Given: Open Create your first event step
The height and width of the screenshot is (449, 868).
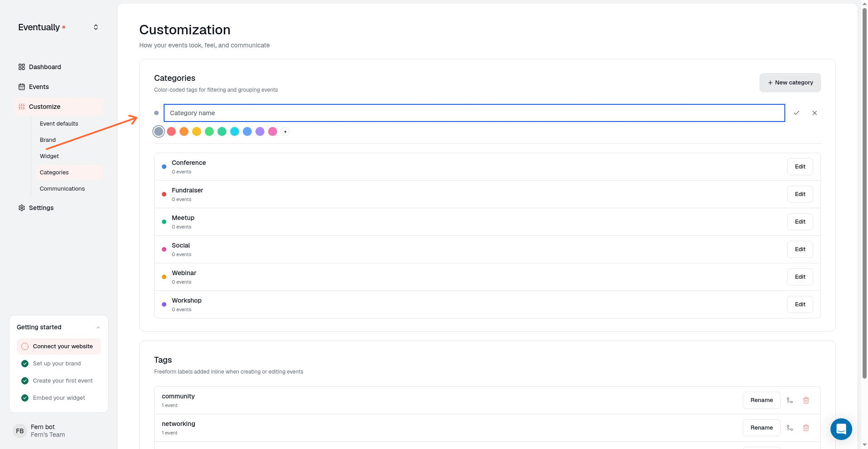Looking at the screenshot, I should tap(59, 381).
